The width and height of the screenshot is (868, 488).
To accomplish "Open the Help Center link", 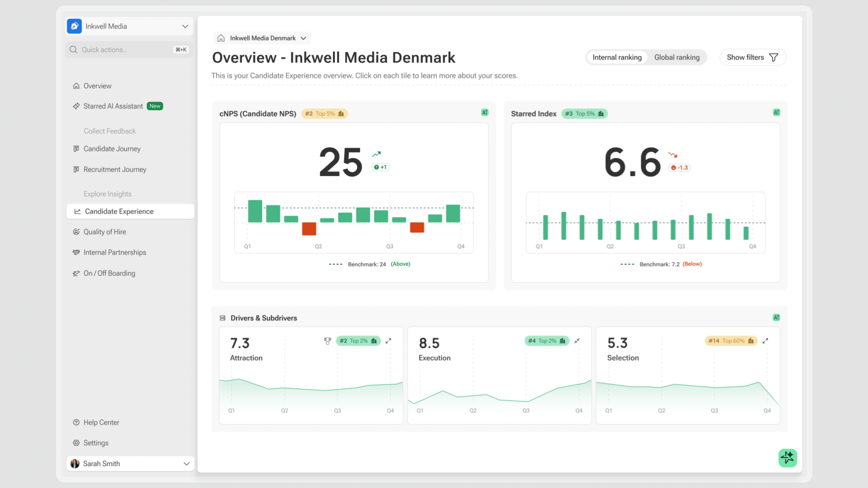I will (x=101, y=422).
